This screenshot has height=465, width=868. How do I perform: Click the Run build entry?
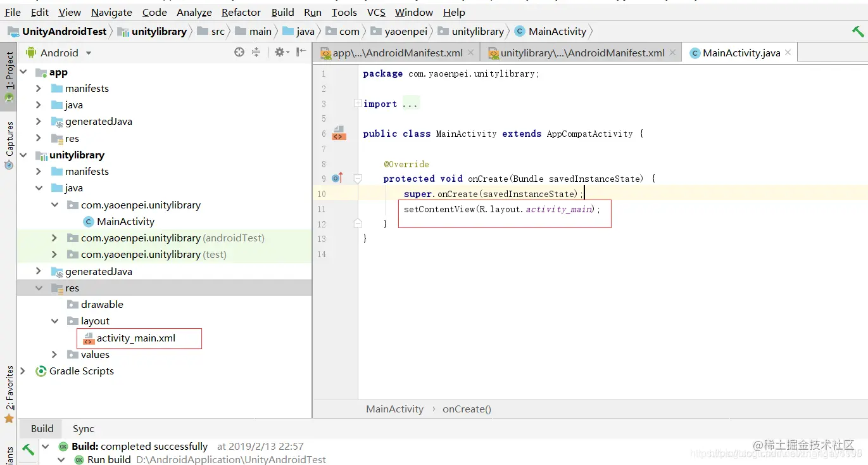109,459
